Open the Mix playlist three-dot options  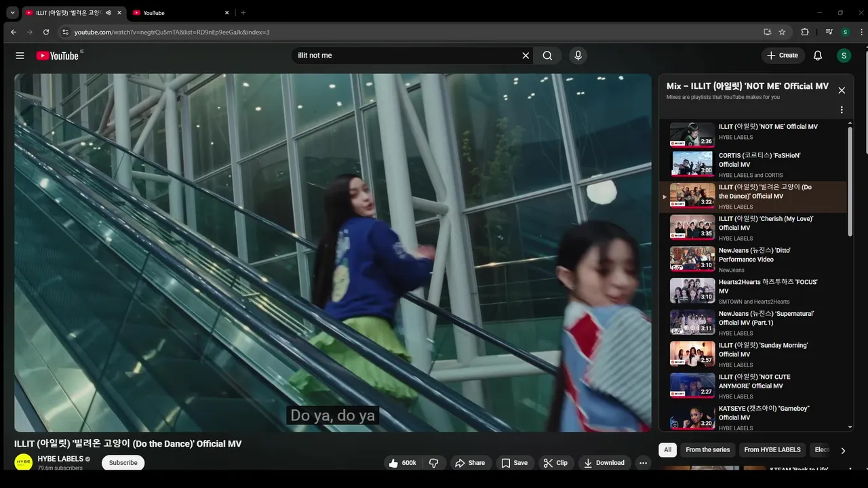point(842,110)
